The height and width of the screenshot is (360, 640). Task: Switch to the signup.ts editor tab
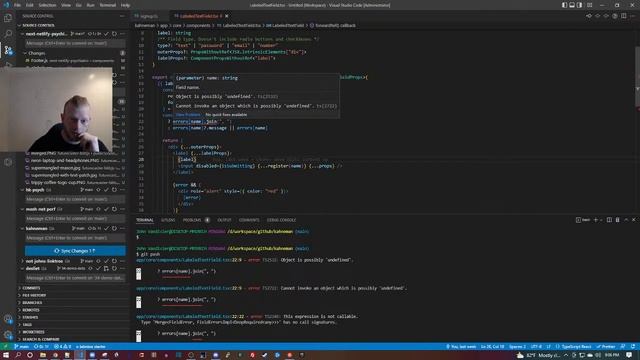click(x=149, y=16)
